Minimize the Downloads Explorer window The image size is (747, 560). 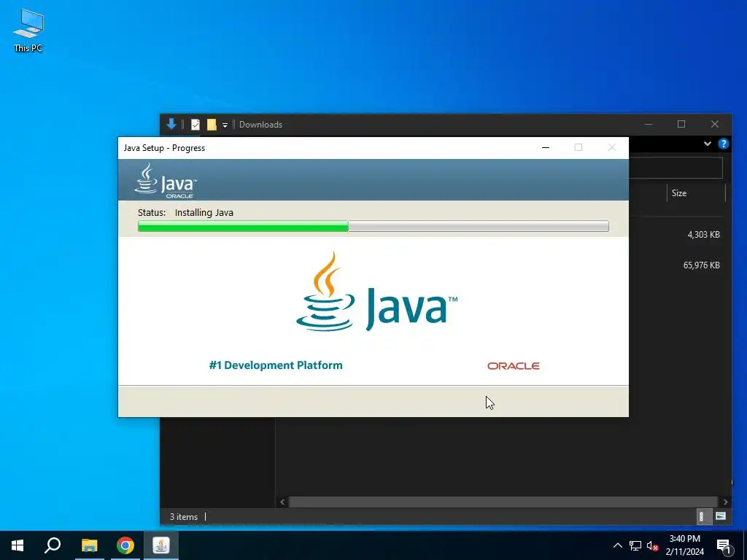point(649,124)
